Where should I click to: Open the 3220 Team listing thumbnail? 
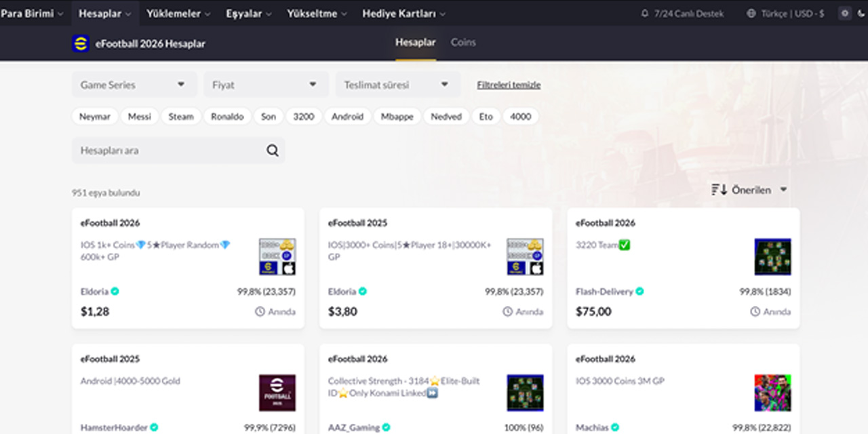point(772,256)
